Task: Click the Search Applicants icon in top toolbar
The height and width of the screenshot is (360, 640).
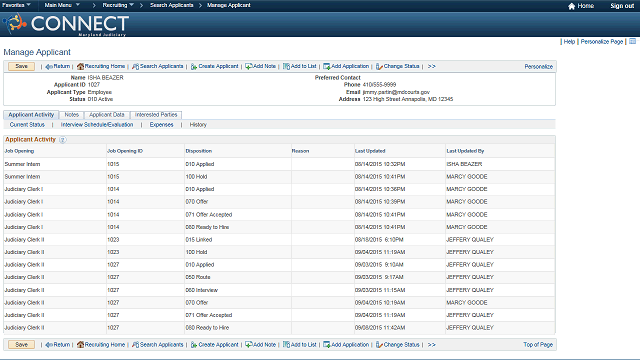Action: click(136, 66)
